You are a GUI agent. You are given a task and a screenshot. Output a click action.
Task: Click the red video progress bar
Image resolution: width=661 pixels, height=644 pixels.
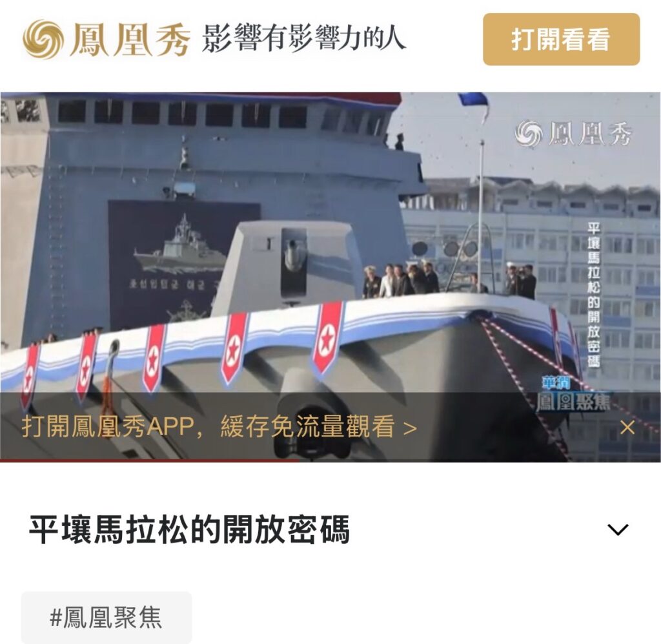tap(149, 461)
